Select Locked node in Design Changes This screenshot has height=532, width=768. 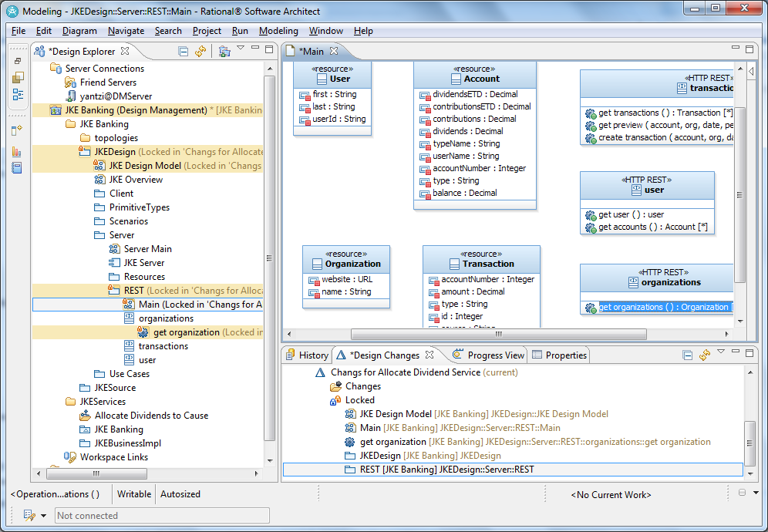click(359, 400)
